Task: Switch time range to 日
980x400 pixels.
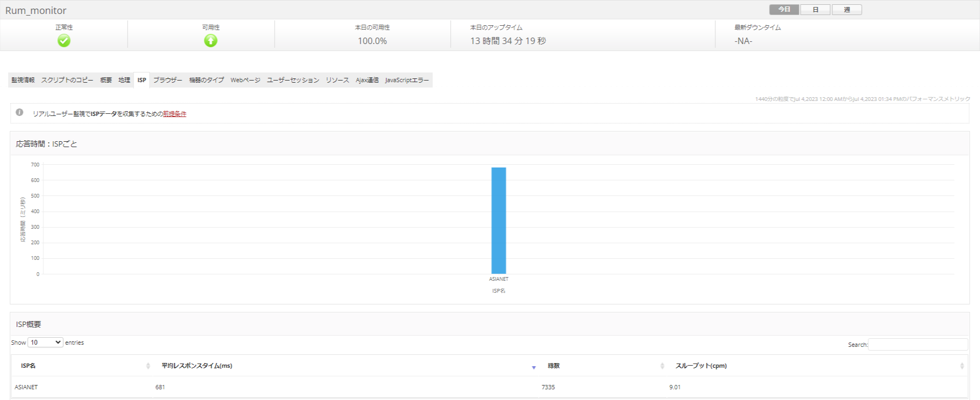Action: 815,10
